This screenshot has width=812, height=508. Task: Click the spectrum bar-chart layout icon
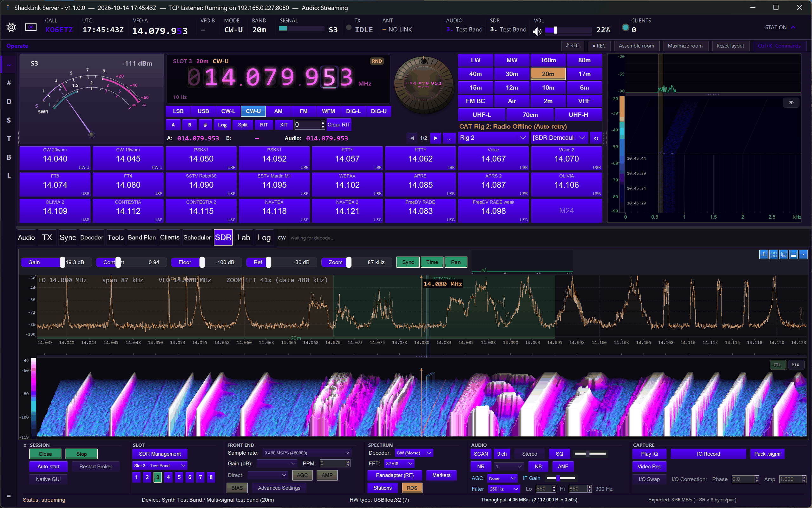click(764, 254)
